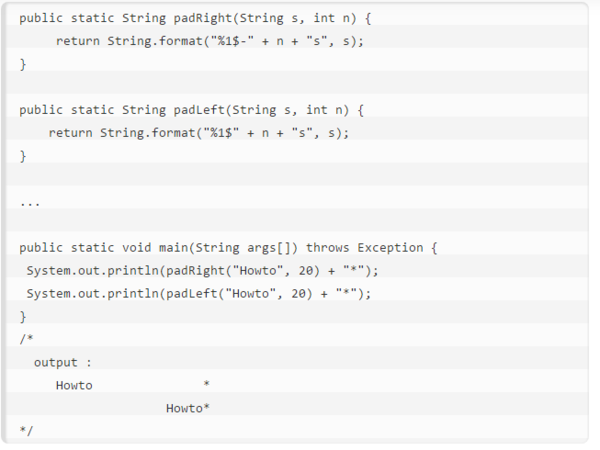Click the println line calling padRight

[202, 271]
